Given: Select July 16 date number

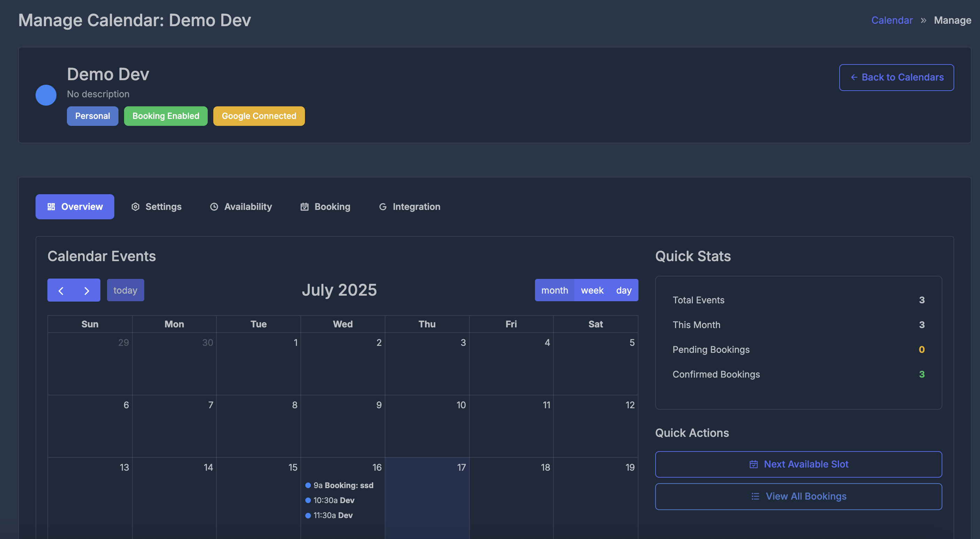Looking at the screenshot, I should (x=377, y=467).
